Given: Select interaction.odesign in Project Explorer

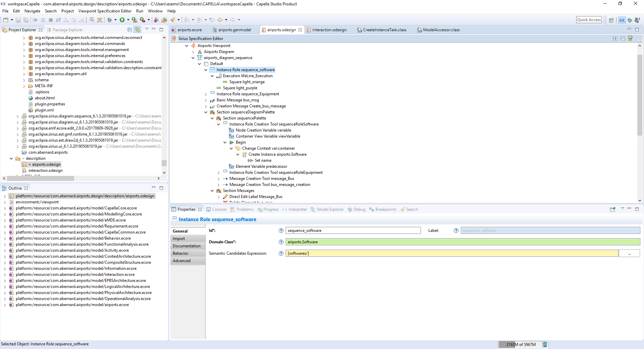Looking at the screenshot, I should coord(46,170).
